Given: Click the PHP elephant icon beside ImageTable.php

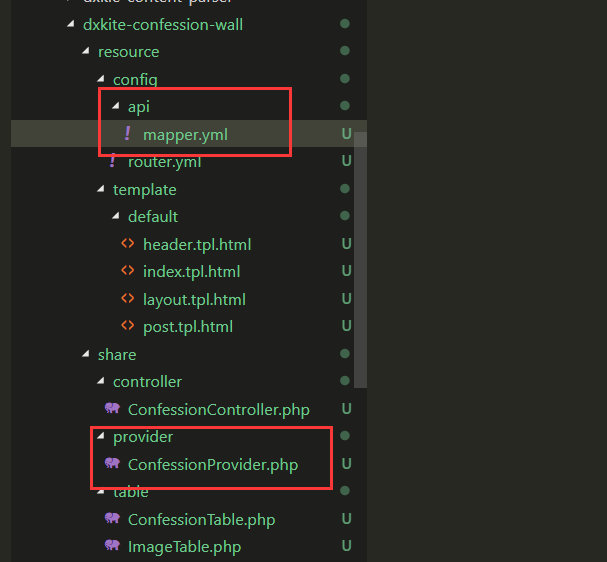Looking at the screenshot, I should pyautogui.click(x=112, y=546).
